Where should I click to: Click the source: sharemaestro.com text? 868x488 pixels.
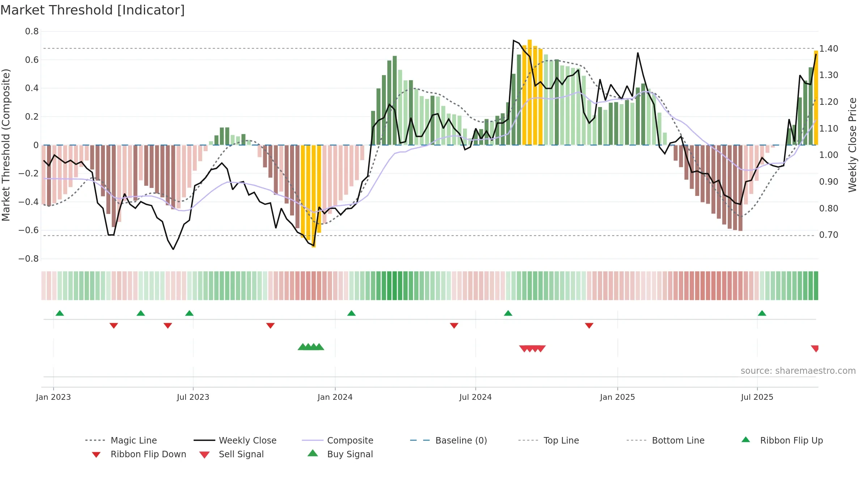point(798,371)
